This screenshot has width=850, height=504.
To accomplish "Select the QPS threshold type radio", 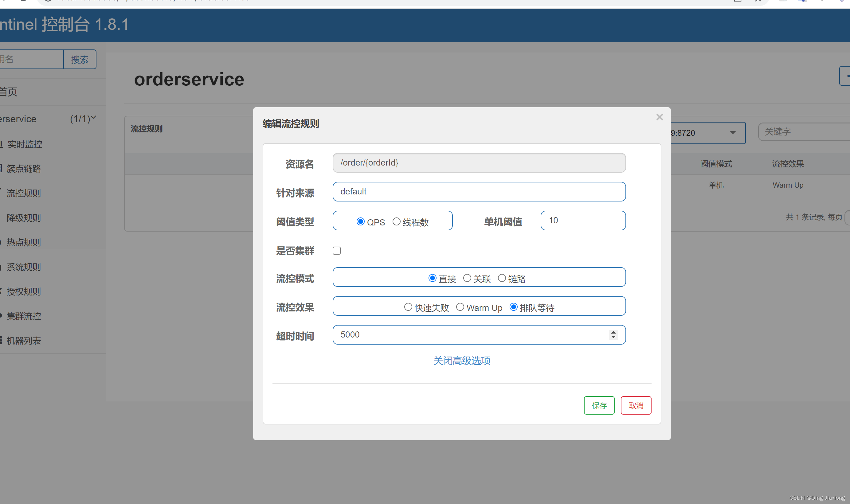I will point(360,222).
